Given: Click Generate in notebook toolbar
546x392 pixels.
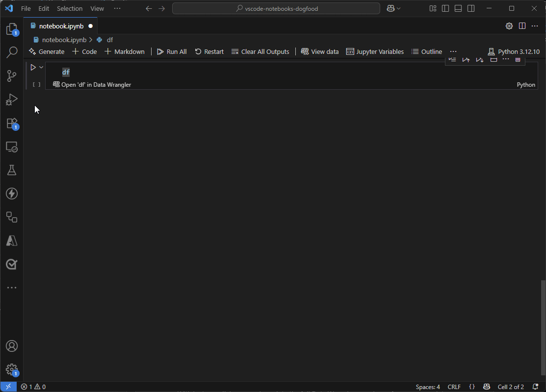Looking at the screenshot, I should pyautogui.click(x=47, y=52).
